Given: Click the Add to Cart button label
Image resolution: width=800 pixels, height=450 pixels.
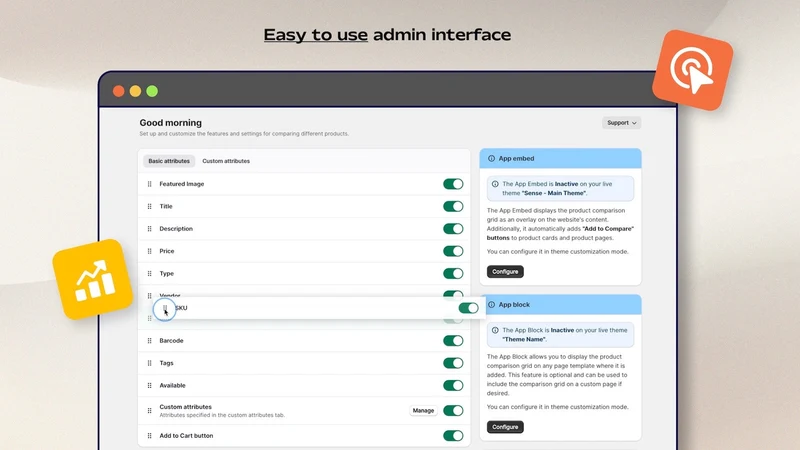Looking at the screenshot, I should pyautogui.click(x=186, y=436).
